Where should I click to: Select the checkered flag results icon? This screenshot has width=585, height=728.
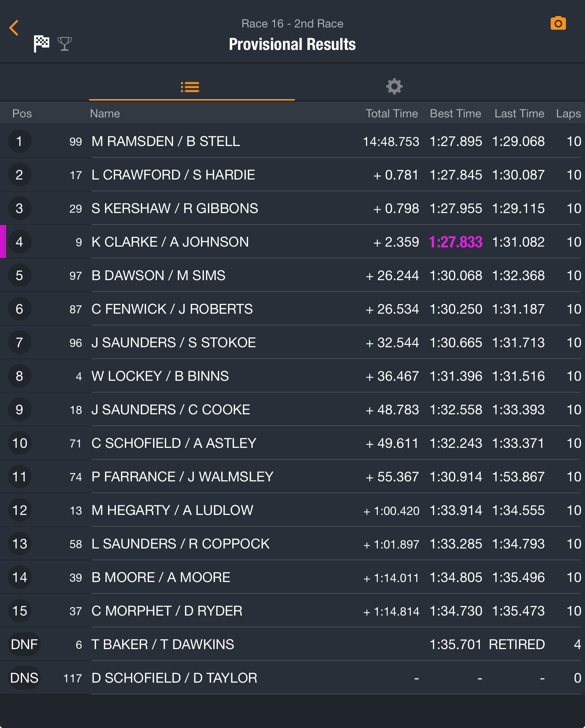tap(41, 43)
